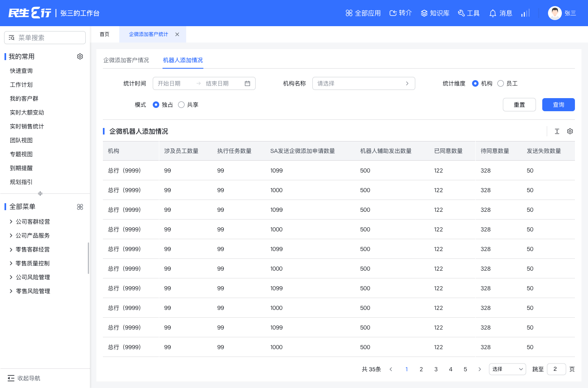This screenshot has height=388, width=588.
Task: Click the signal bars chart icon
Action: (x=526, y=13)
